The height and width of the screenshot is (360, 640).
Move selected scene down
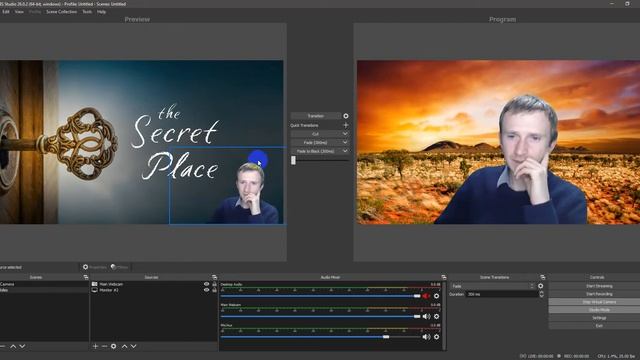pos(22,346)
